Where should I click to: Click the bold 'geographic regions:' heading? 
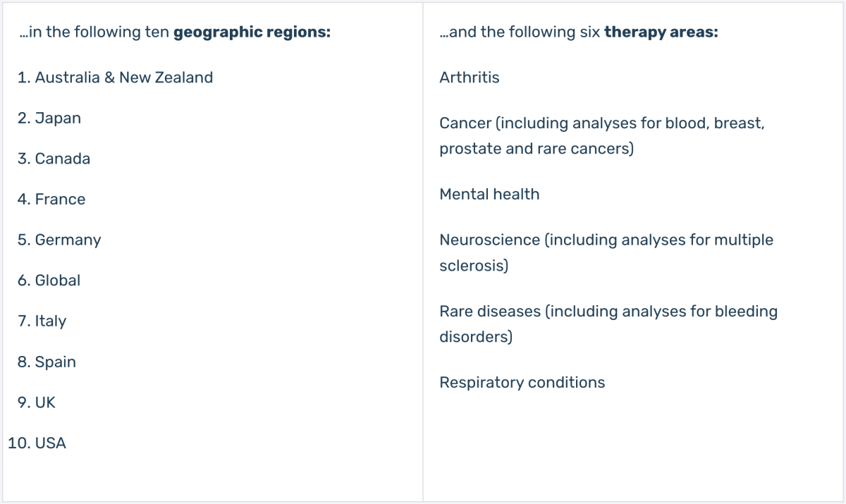click(252, 32)
